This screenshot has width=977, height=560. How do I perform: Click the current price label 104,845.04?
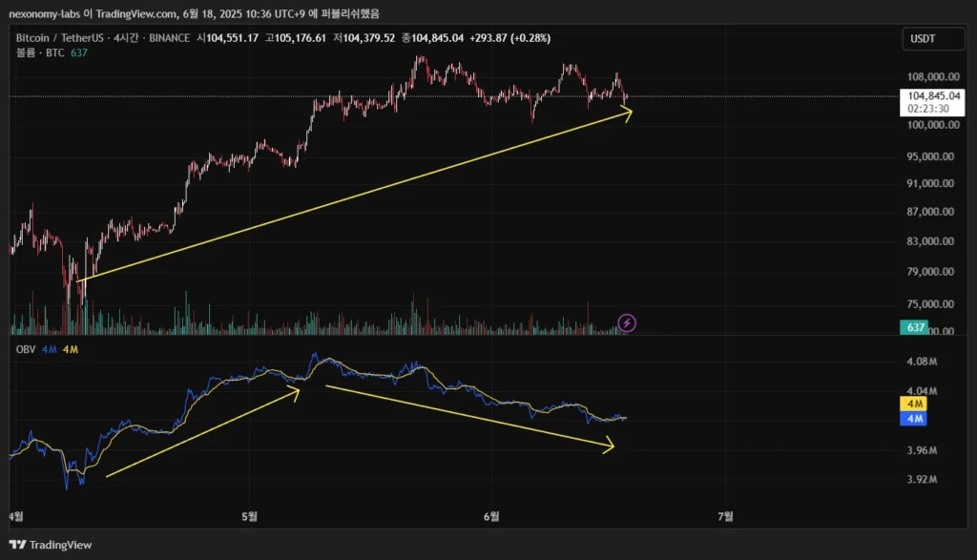[x=933, y=96]
